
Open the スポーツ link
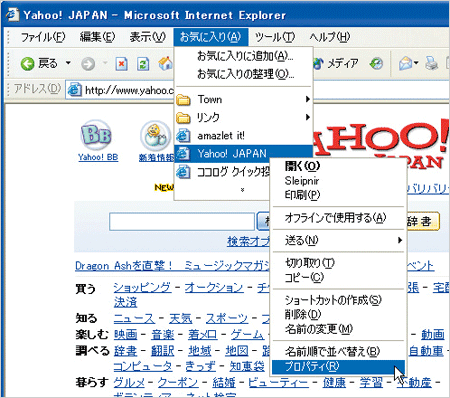coord(227,318)
